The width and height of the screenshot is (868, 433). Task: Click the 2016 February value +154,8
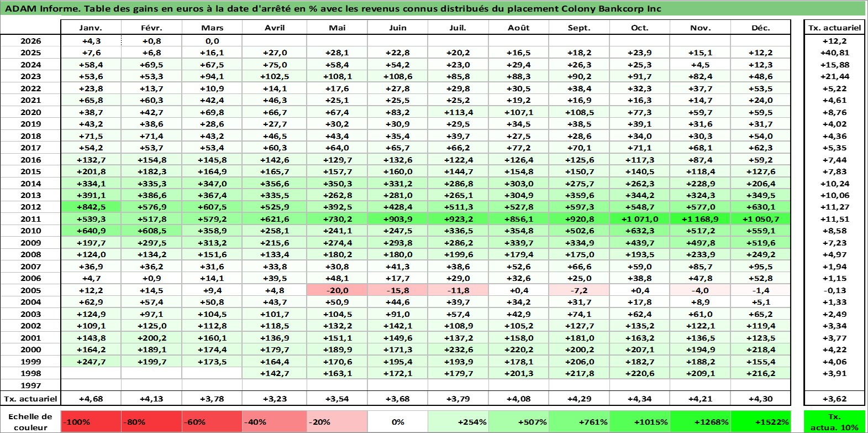pyautogui.click(x=151, y=160)
